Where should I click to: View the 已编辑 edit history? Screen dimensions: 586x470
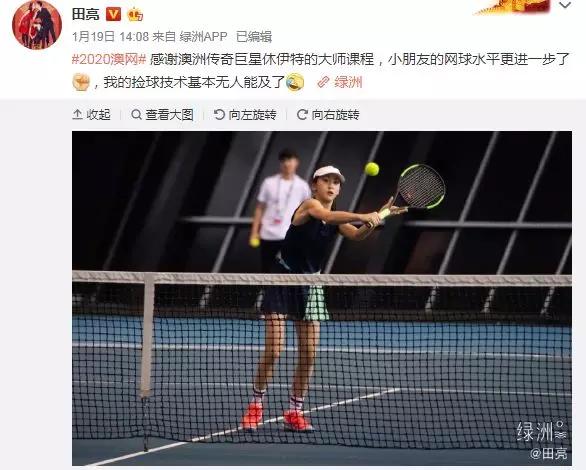pos(254,37)
